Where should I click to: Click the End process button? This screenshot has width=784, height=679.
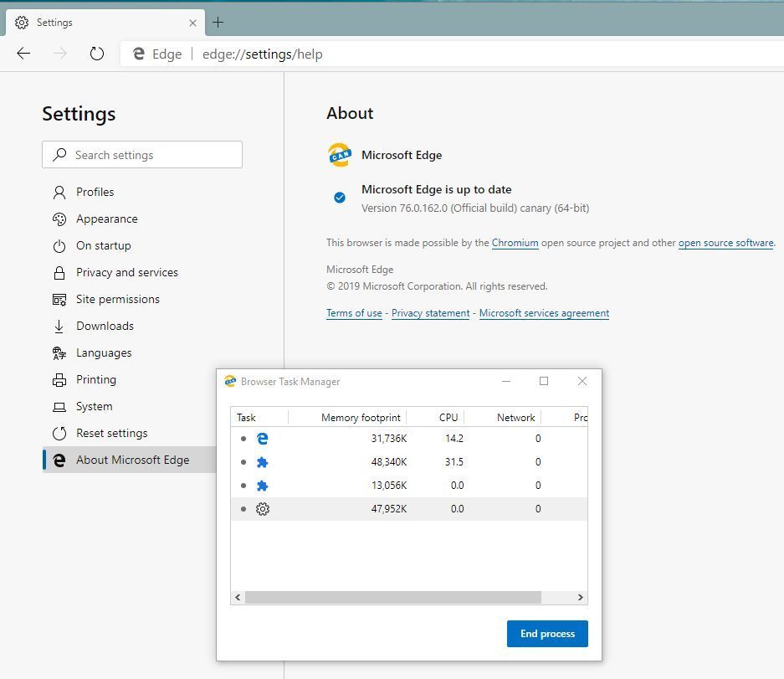tap(547, 634)
